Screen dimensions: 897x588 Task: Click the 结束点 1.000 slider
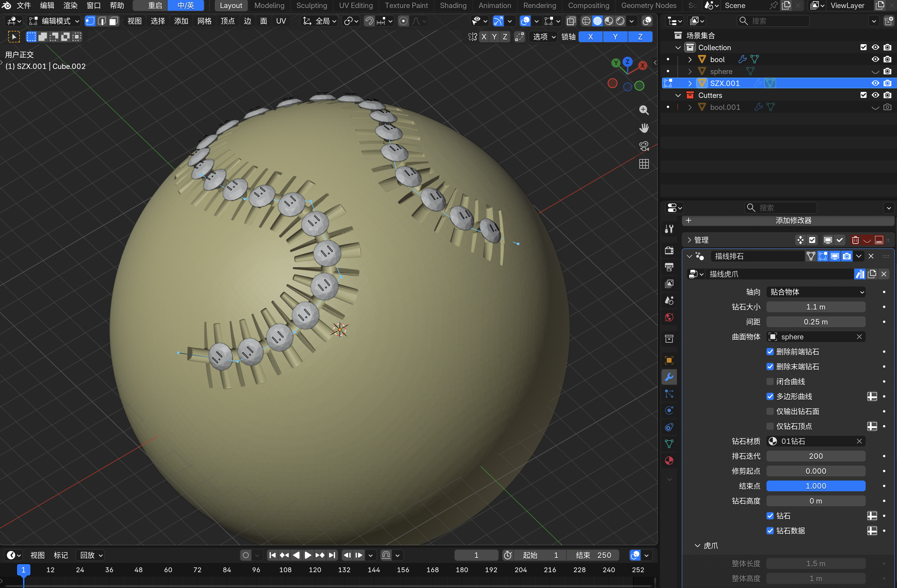pos(815,486)
